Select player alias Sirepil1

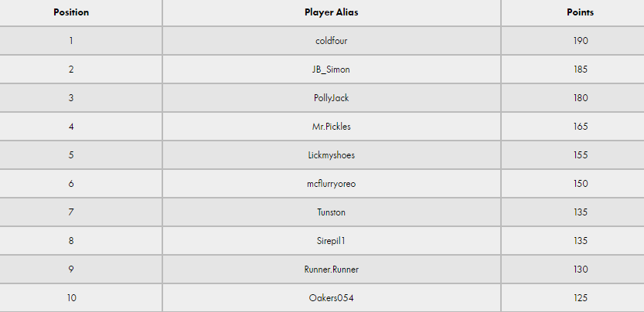[332, 241]
